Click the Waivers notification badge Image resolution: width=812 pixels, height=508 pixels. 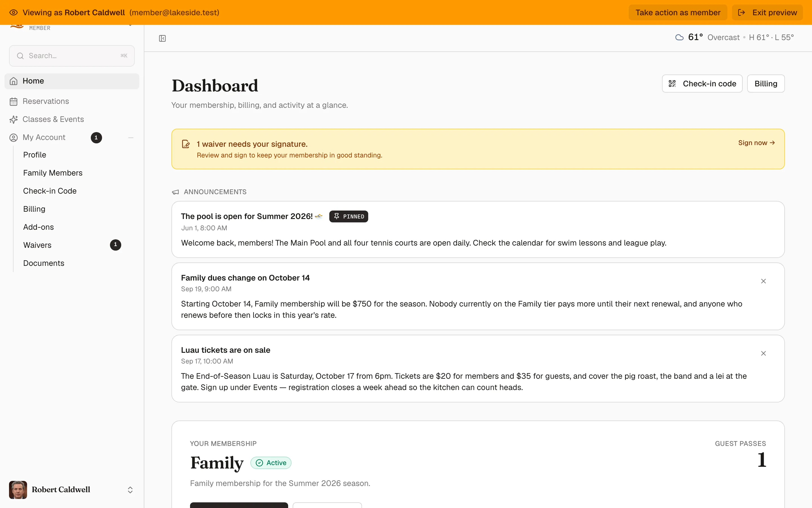click(x=115, y=245)
